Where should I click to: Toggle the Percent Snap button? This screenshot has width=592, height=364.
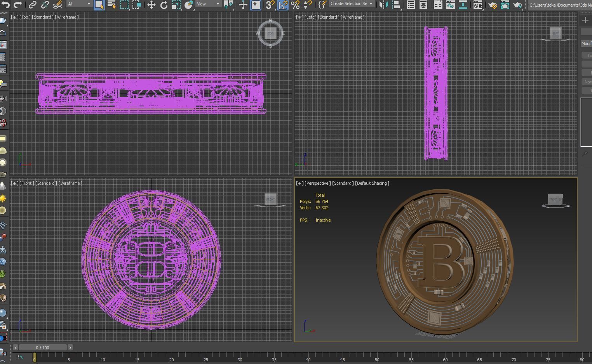pyautogui.click(x=295, y=5)
